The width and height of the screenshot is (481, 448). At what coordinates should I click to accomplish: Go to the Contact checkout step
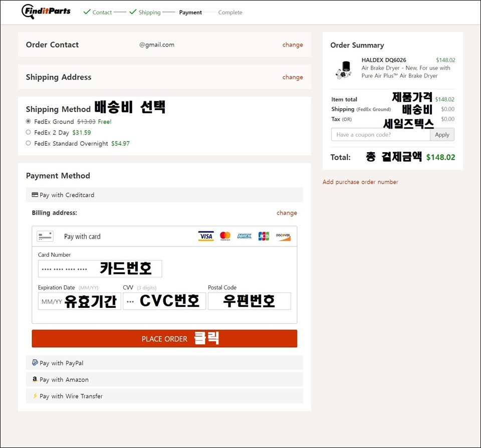click(x=102, y=12)
